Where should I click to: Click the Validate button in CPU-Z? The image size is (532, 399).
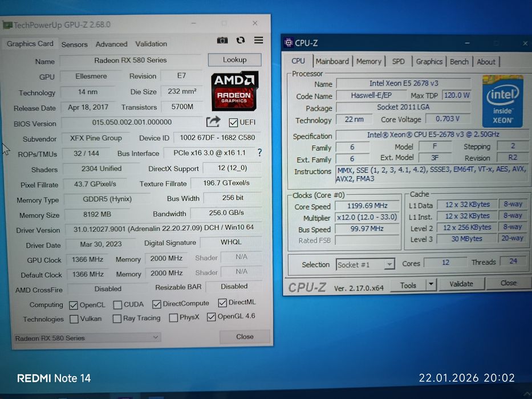point(461,284)
